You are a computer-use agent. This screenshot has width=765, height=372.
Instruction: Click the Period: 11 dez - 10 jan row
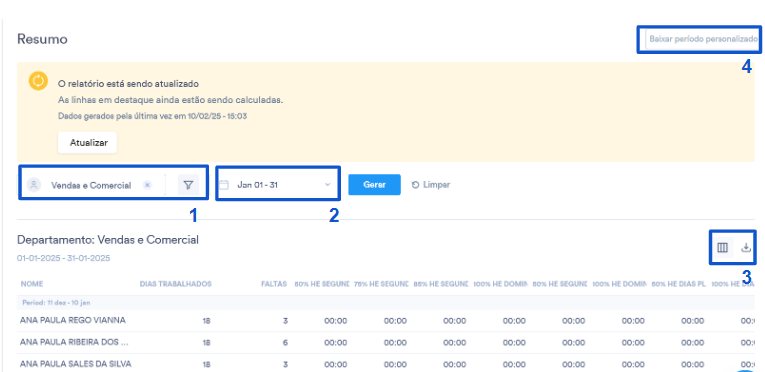pos(386,303)
